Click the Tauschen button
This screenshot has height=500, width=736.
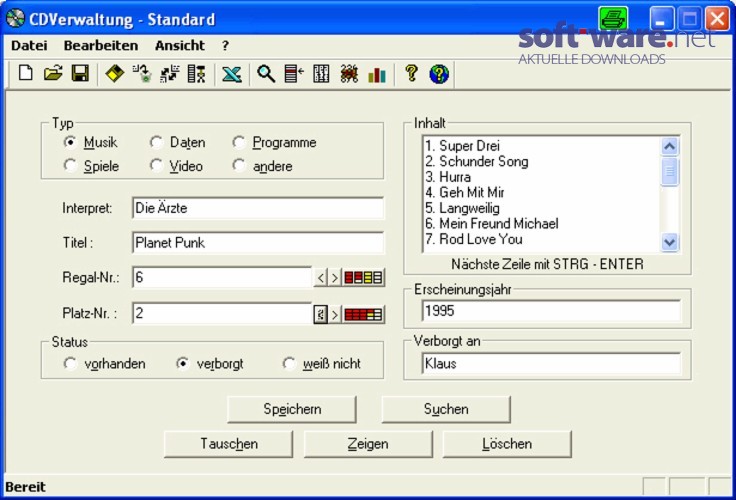(229, 444)
